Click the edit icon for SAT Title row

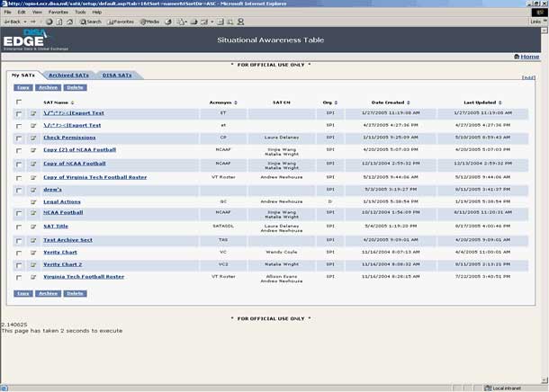33,227
